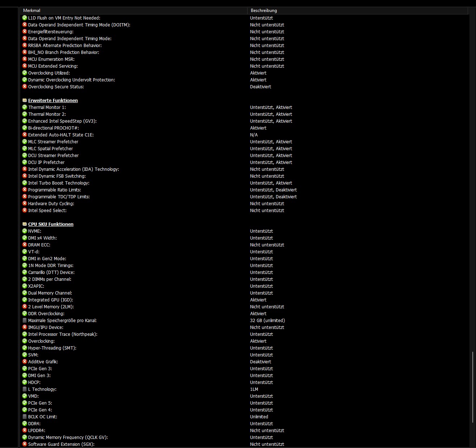Click the red X icon beside Extended Auto-HALT State C1E
Viewport: 476px width, 448px height.
pos(25,135)
